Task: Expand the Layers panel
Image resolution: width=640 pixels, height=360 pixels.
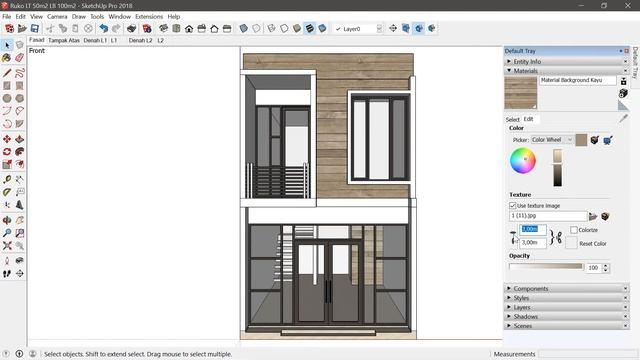Action: pos(509,307)
